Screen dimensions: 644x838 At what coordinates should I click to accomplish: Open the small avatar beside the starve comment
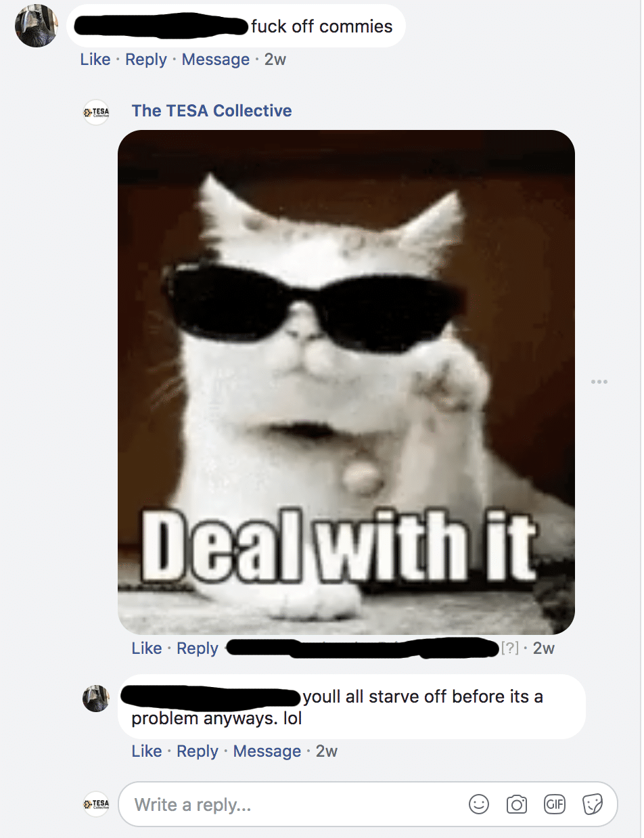pyautogui.click(x=96, y=698)
